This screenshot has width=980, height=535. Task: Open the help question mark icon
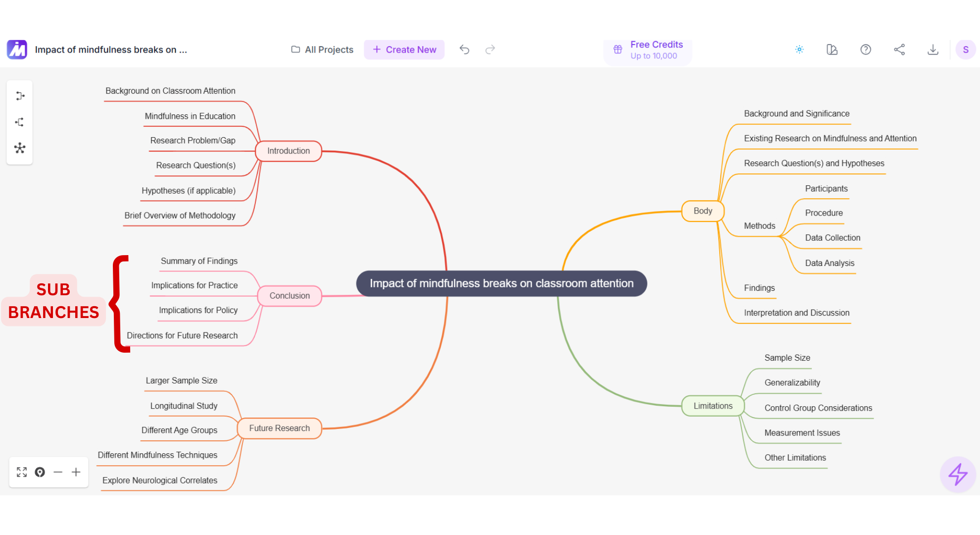[866, 50]
